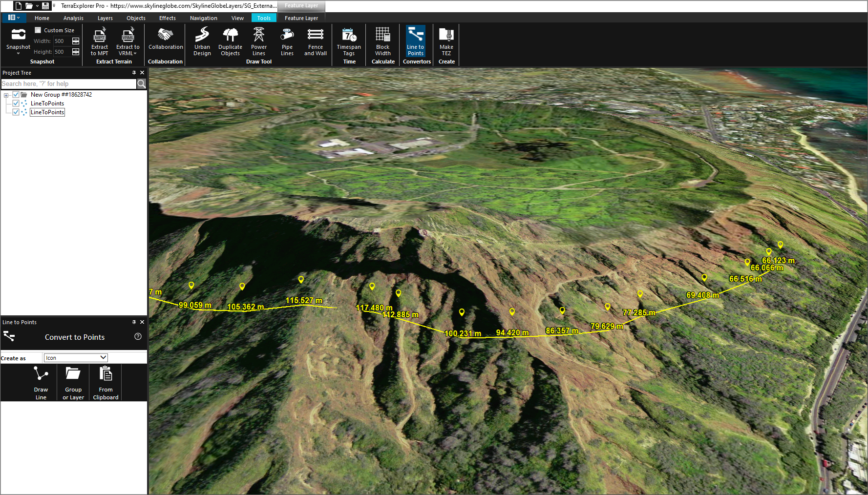The image size is (868, 495).
Task: Launch the Fence and Wall tool
Action: coord(315,41)
